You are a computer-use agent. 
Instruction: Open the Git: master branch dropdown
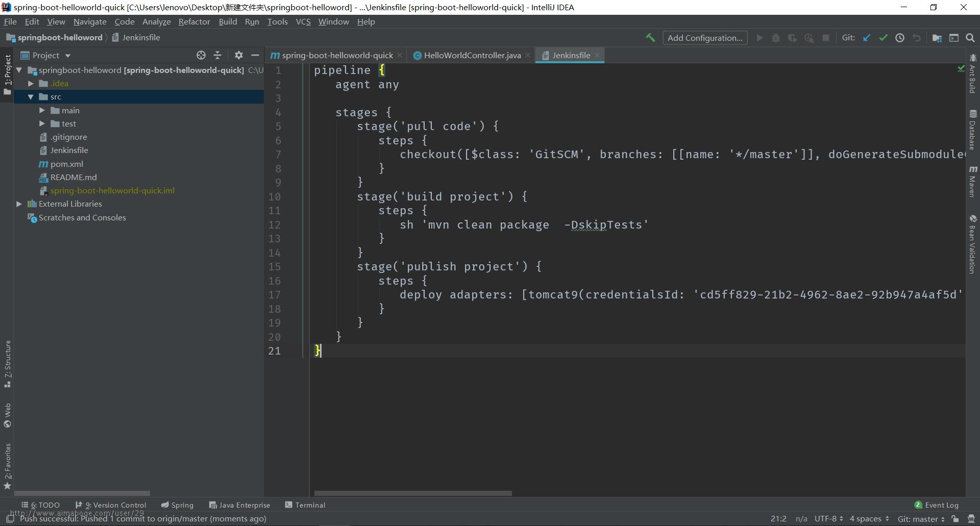[921, 519]
